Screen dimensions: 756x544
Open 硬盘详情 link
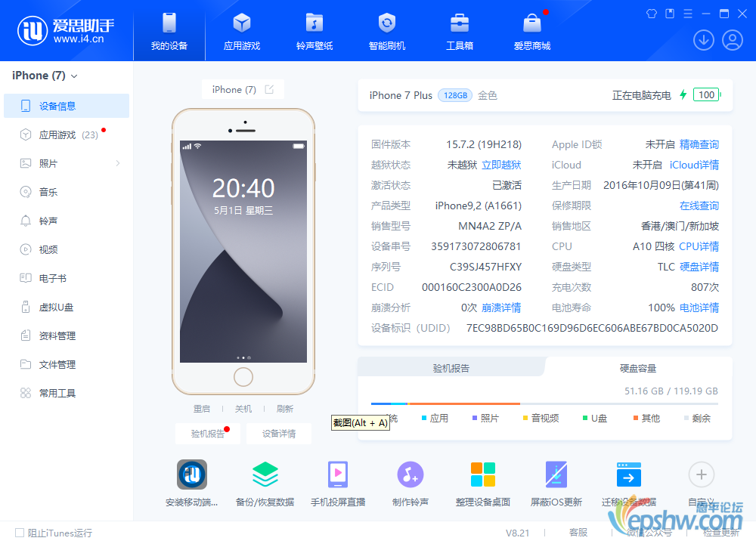coord(699,267)
